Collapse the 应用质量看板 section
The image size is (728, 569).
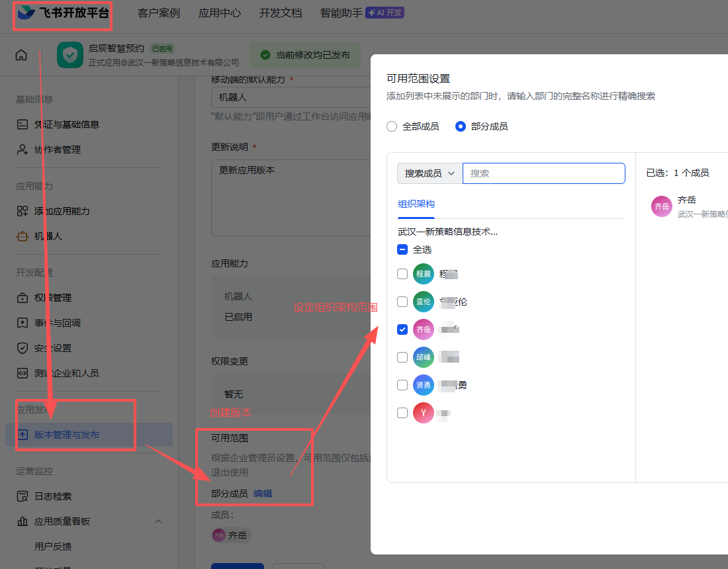click(158, 521)
